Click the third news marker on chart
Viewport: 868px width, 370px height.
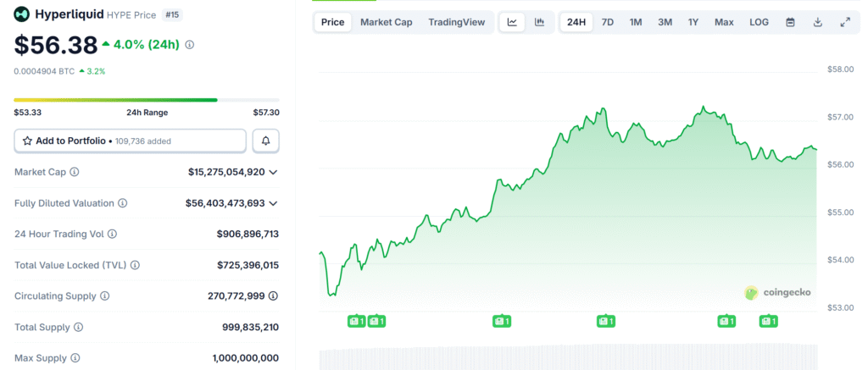pyautogui.click(x=502, y=321)
